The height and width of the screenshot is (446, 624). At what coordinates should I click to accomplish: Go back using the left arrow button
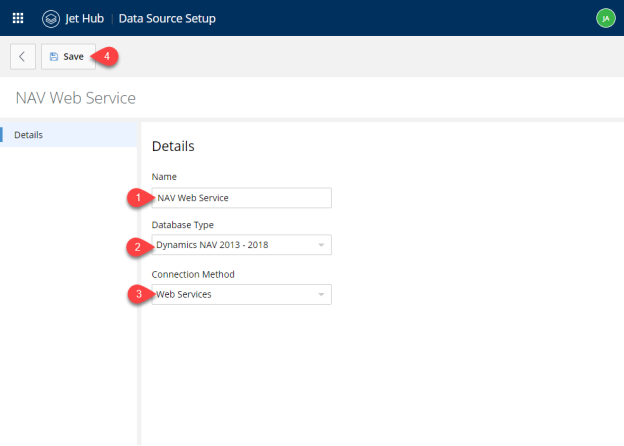tap(23, 56)
